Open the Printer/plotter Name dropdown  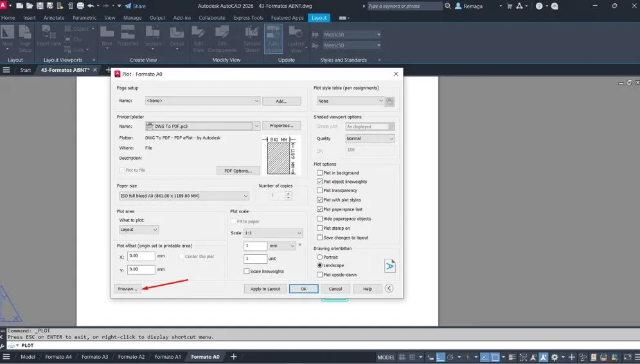pos(202,126)
